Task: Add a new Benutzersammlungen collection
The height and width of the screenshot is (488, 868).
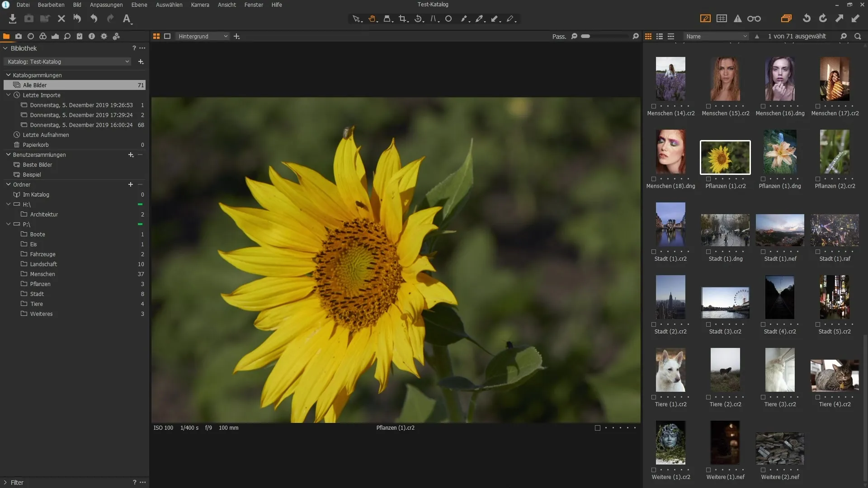Action: 131,155
